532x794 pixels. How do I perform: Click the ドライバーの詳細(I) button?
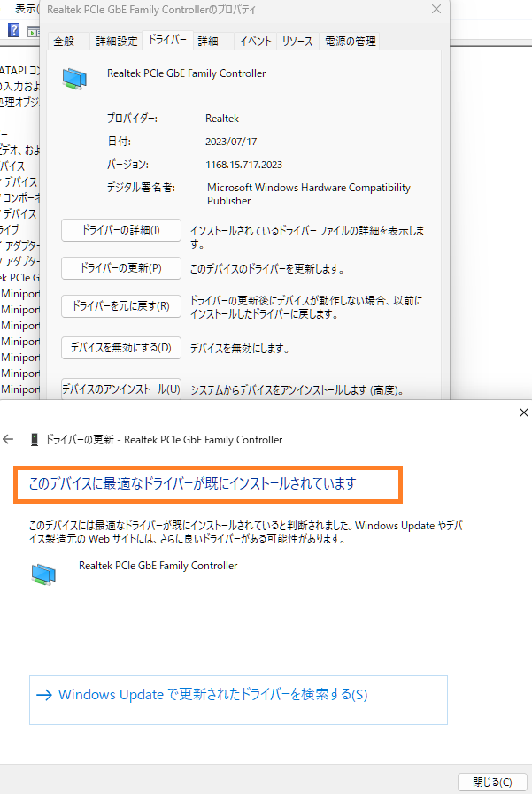pos(121,230)
